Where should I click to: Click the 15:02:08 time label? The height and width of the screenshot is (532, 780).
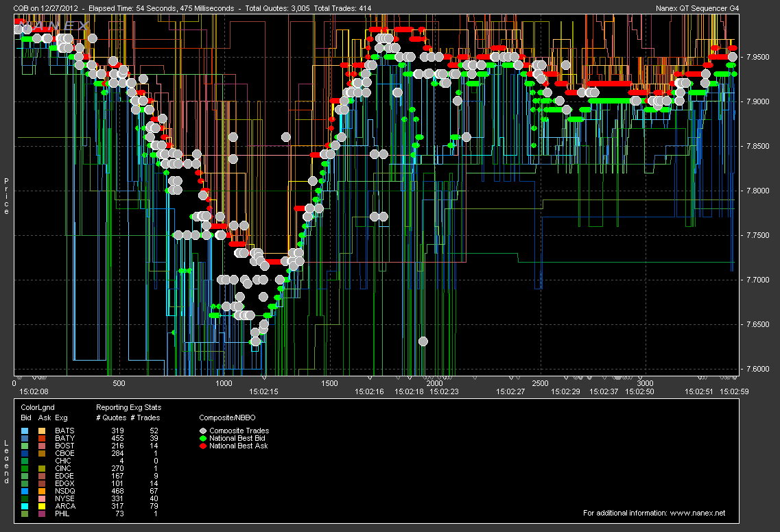point(34,391)
